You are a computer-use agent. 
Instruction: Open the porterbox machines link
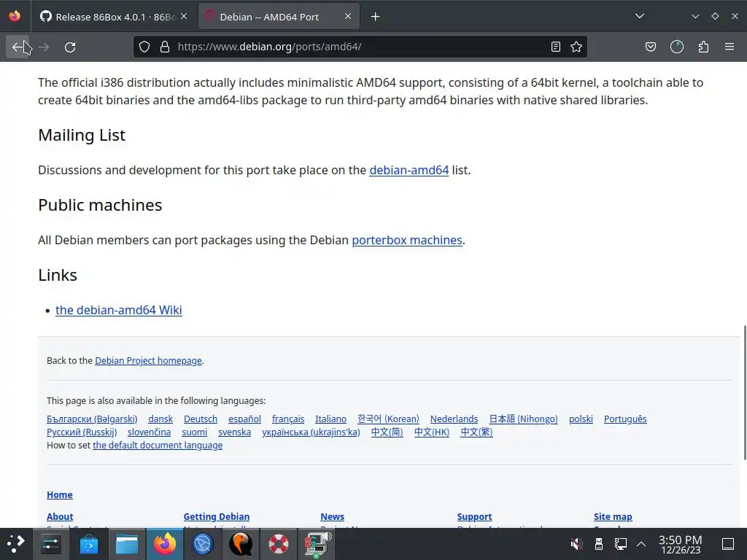pos(407,240)
